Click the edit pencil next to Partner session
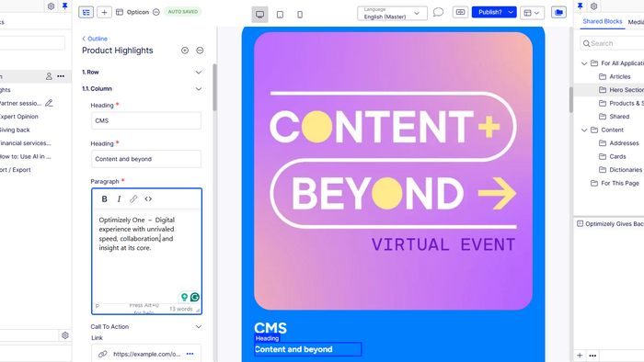 (x=49, y=103)
